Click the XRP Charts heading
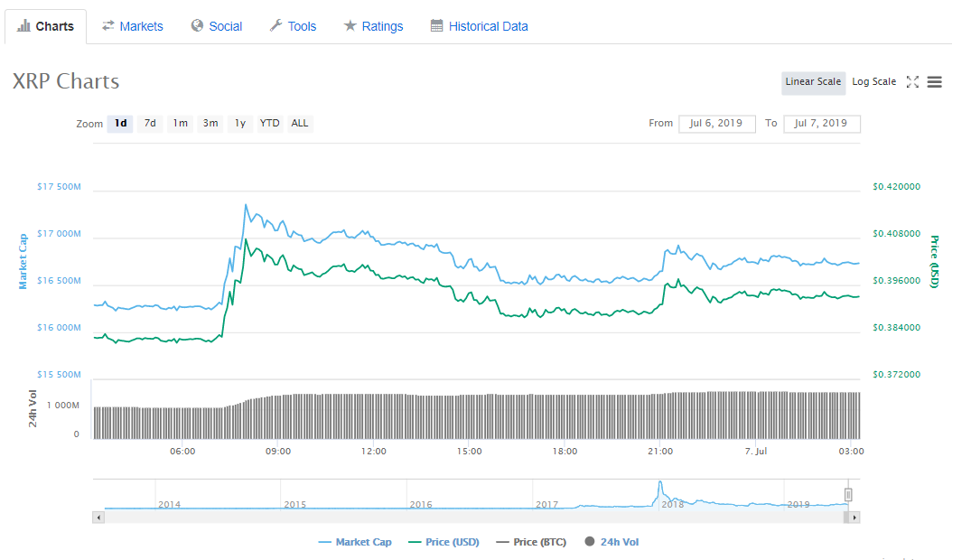The image size is (971, 560). 66,82
